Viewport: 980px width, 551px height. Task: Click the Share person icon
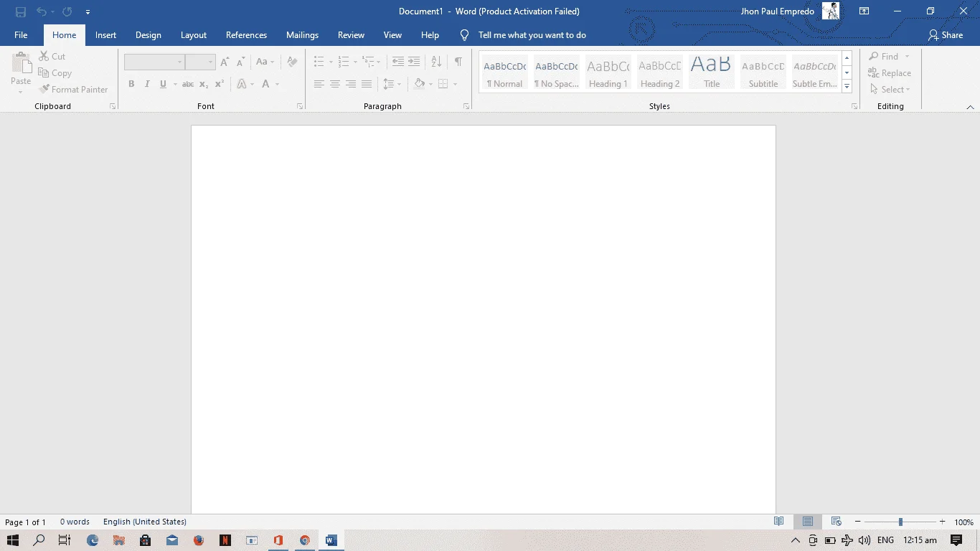933,35
